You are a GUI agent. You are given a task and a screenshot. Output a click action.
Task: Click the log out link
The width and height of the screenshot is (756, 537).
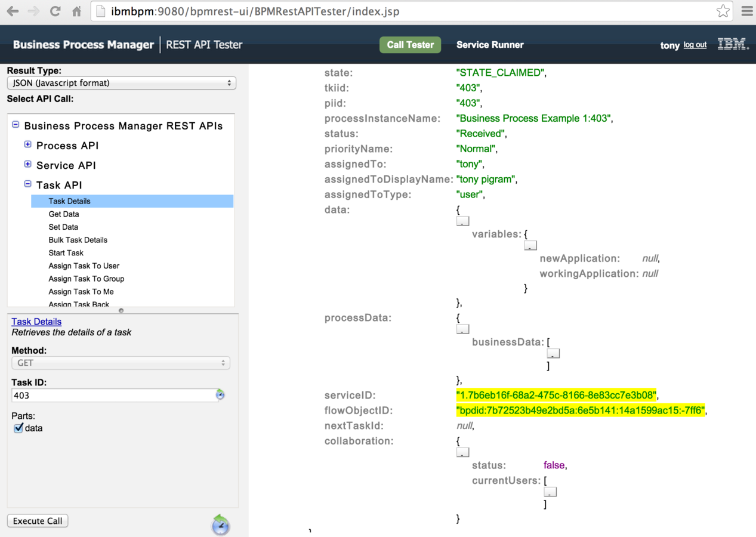(x=695, y=45)
